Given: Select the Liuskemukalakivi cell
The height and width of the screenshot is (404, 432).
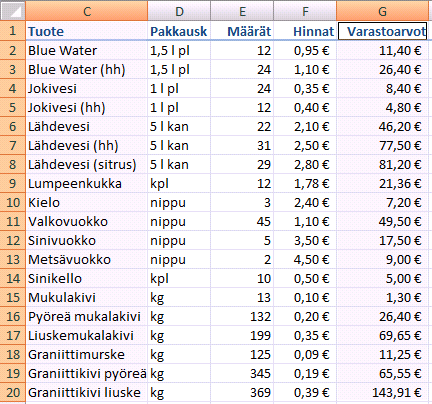Looking at the screenshot, I should click(87, 335).
